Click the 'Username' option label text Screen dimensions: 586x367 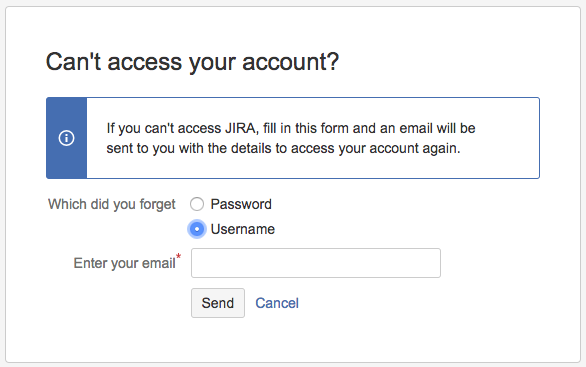243,229
